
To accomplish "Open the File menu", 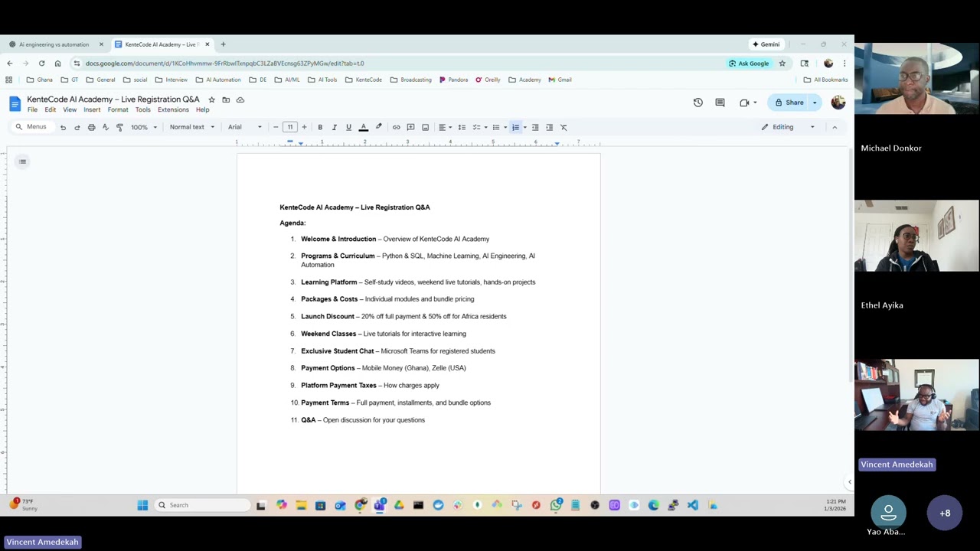I will [x=32, y=109].
